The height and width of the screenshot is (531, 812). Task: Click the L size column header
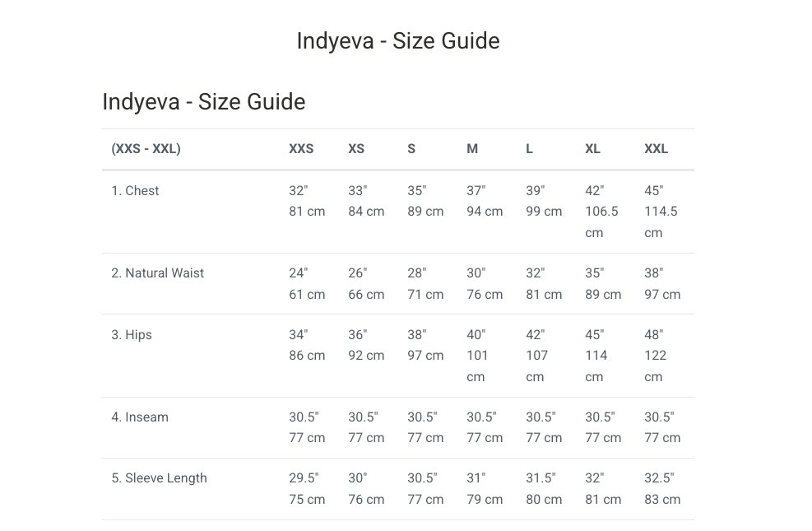(529, 149)
